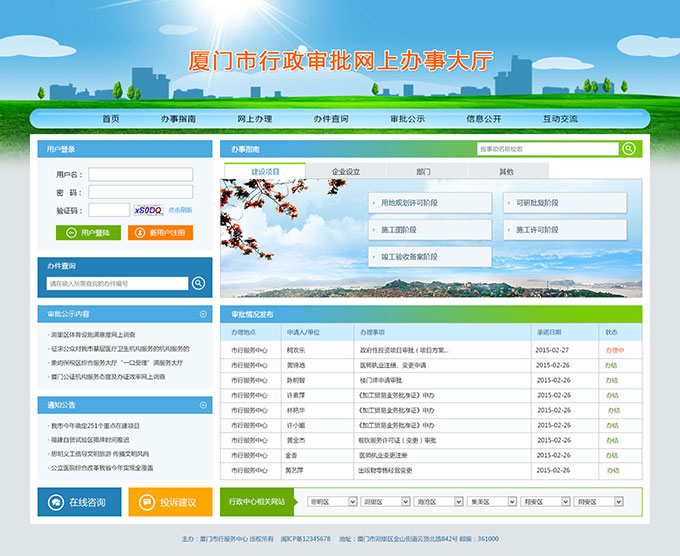Click the plus icon beside 通知公告
The width and height of the screenshot is (680, 556).
[204, 405]
